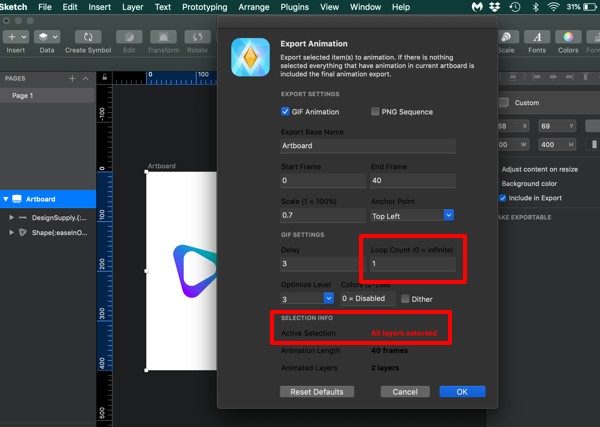Viewport: 600px width, 427px height.
Task: Open Time Machine menu bar icon
Action: point(515,7)
